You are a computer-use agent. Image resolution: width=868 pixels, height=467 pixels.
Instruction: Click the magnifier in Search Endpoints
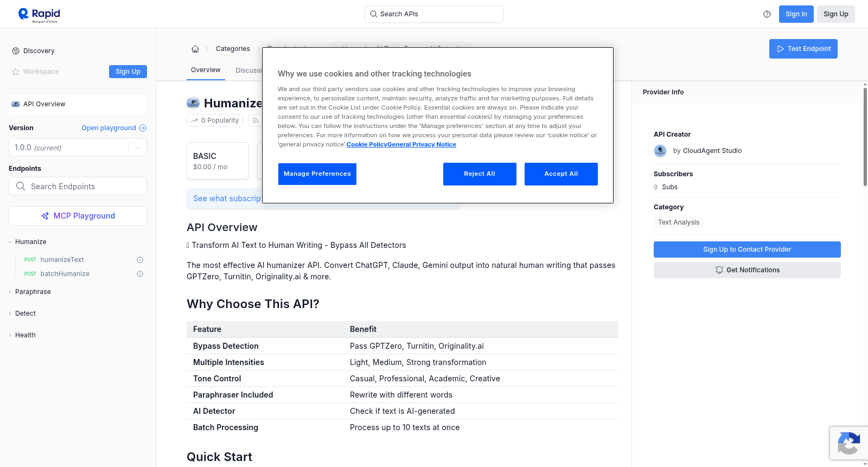[21, 186]
